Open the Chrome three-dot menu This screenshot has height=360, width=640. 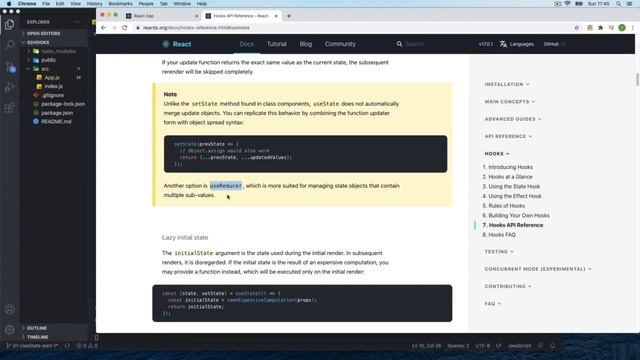coord(633,28)
